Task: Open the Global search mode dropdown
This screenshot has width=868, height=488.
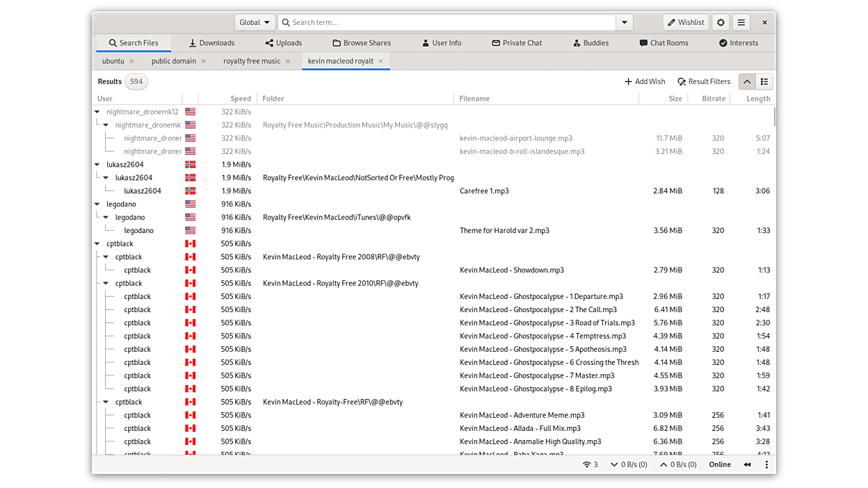Action: (255, 22)
